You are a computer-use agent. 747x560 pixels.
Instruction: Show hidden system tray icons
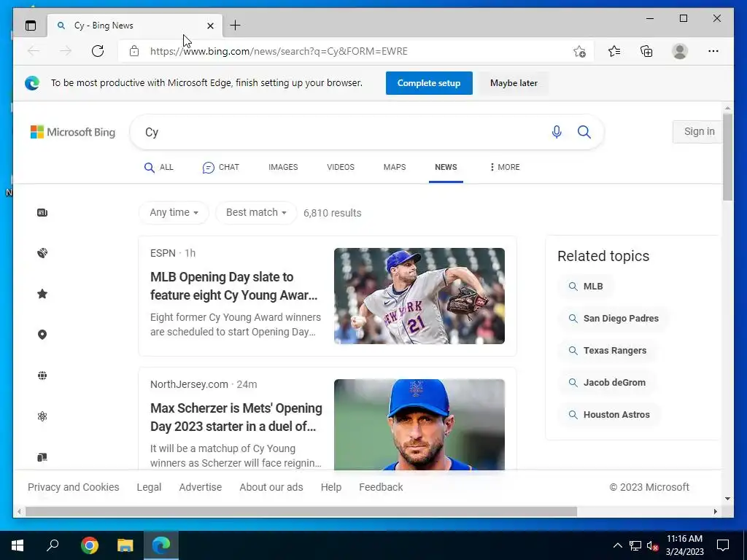click(x=617, y=545)
